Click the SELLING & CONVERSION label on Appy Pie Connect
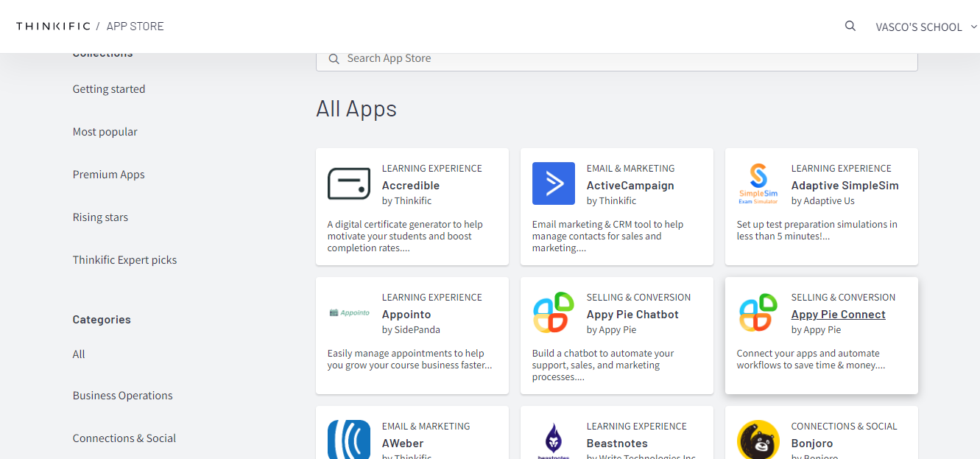 click(844, 298)
